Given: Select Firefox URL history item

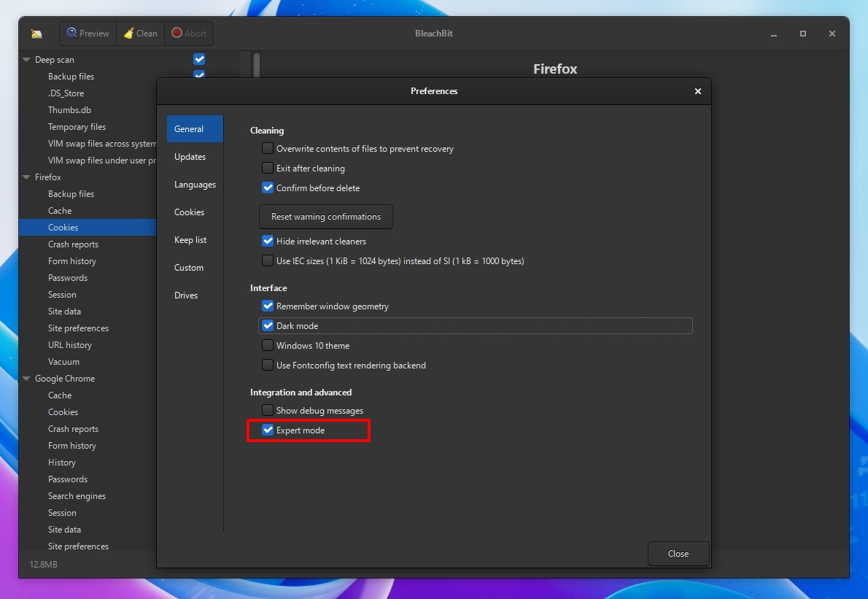Looking at the screenshot, I should click(70, 345).
